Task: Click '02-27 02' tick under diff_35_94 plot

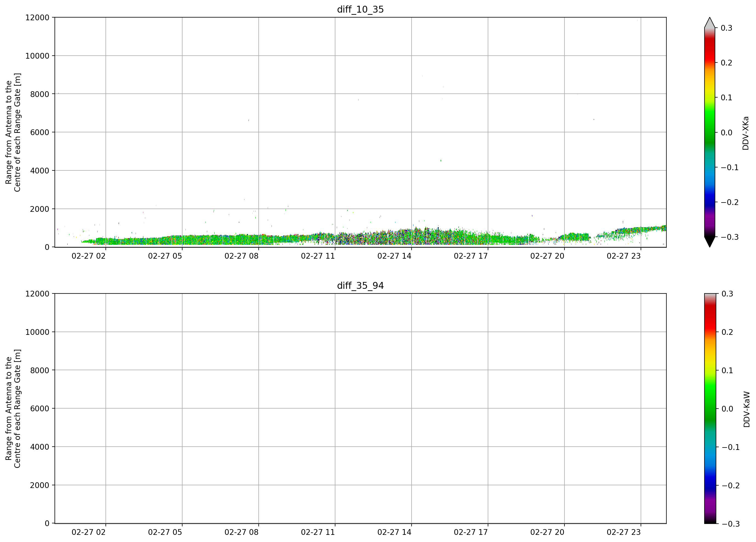Action: [x=89, y=532]
